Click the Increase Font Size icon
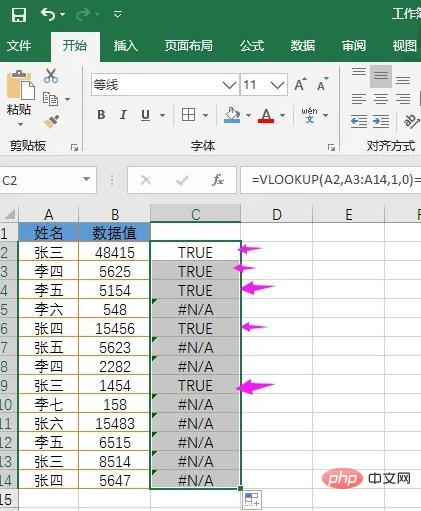The width and height of the screenshot is (421, 511). 300,84
